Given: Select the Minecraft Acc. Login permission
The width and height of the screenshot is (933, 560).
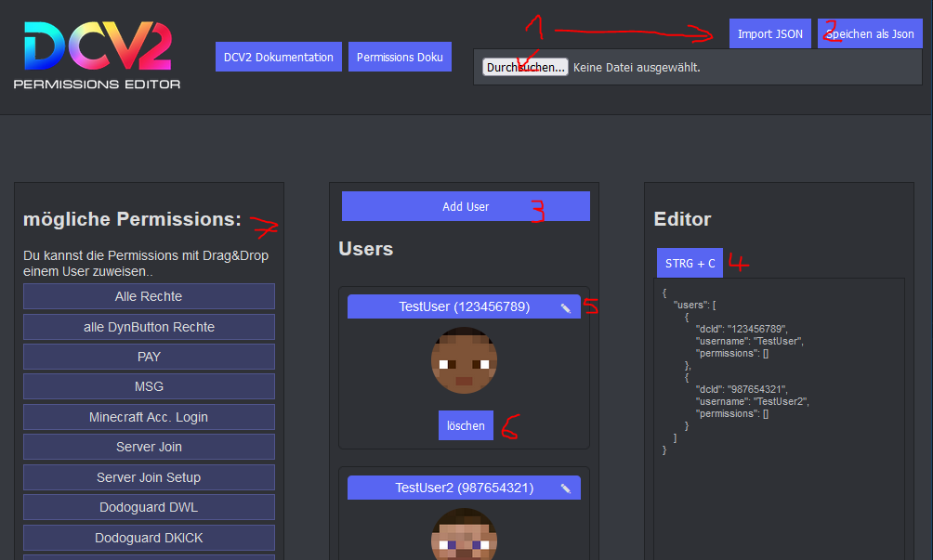Looking at the screenshot, I should coord(149,417).
